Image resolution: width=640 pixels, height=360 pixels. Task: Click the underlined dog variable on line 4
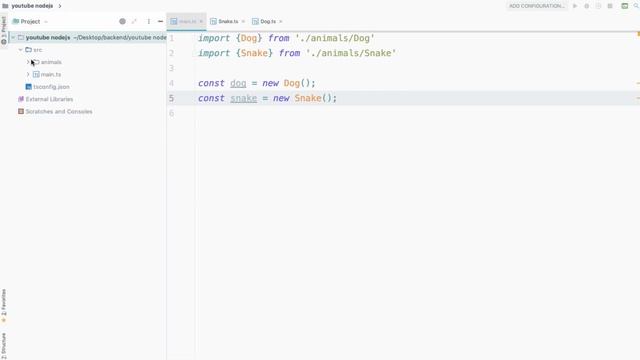coord(238,83)
